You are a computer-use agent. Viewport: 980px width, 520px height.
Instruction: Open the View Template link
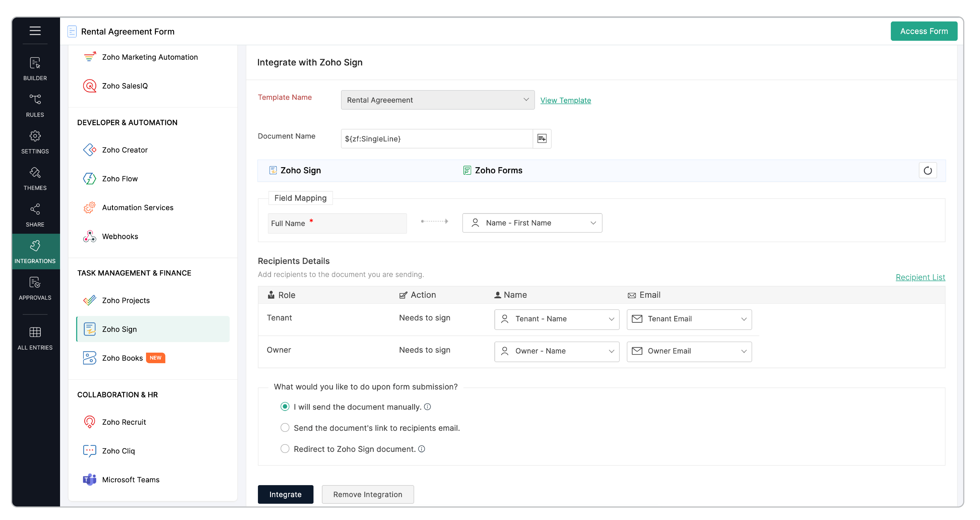(565, 100)
